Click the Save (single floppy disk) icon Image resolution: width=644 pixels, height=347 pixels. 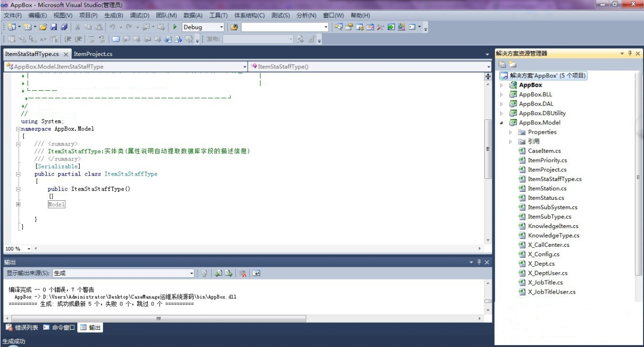[54, 27]
